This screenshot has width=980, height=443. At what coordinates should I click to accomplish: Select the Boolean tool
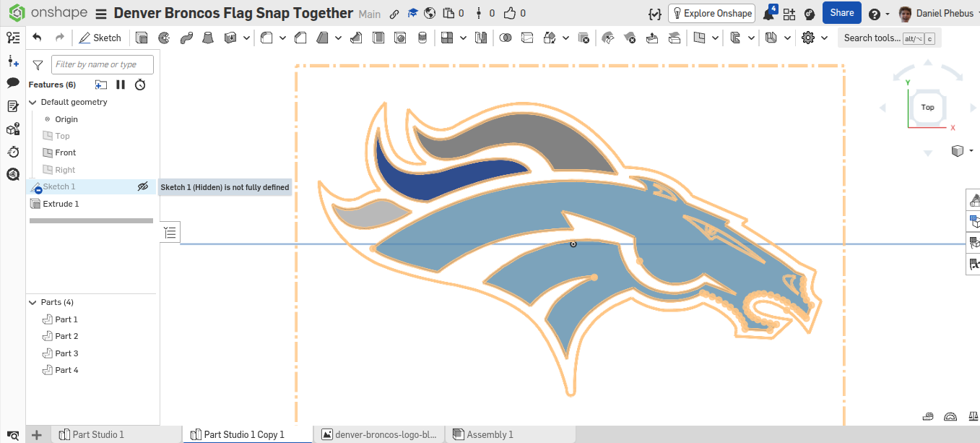coord(506,38)
